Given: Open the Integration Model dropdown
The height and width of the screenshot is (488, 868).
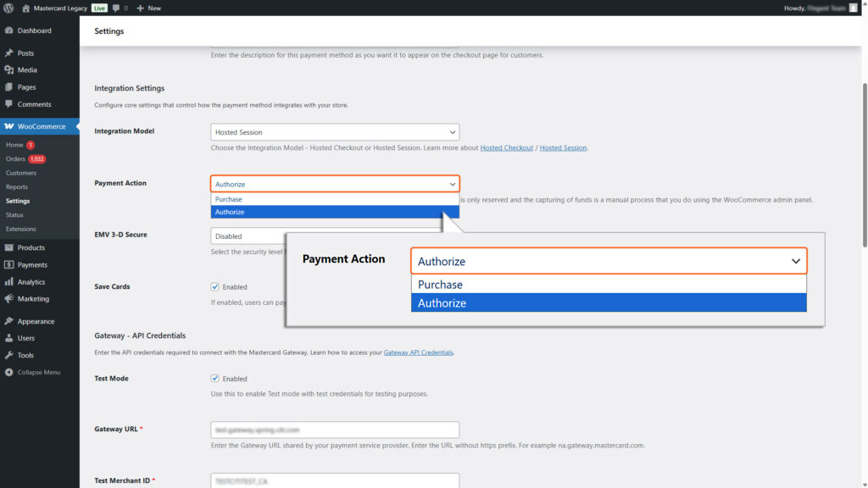Looking at the screenshot, I should [334, 131].
